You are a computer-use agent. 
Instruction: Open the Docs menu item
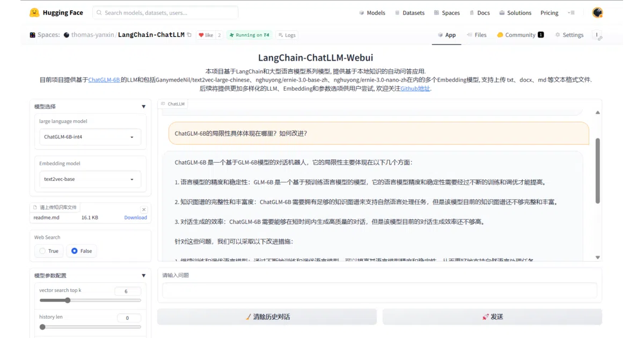(x=479, y=13)
